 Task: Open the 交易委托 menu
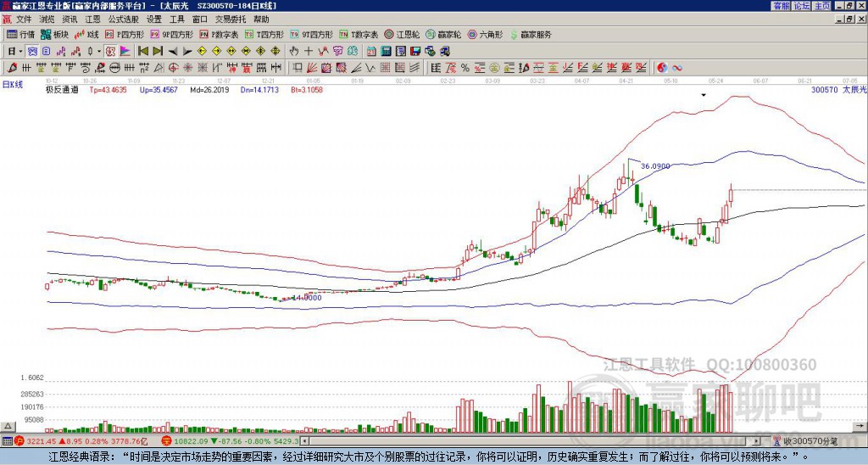point(231,20)
